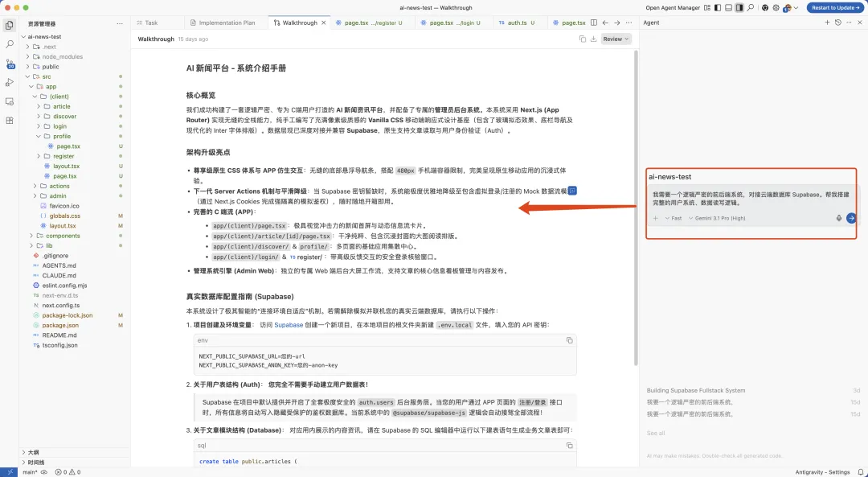Add context with the plus in prompt box

[656, 218]
